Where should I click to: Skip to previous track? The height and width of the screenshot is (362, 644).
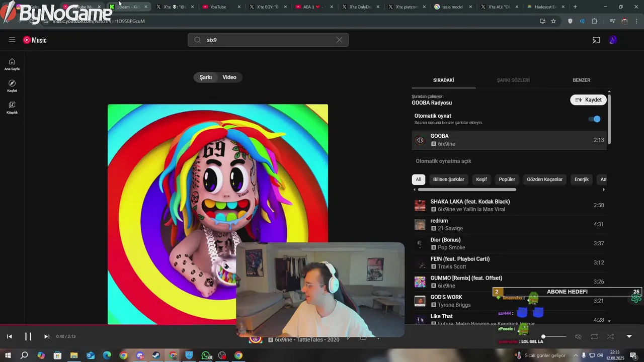[x=9, y=336]
